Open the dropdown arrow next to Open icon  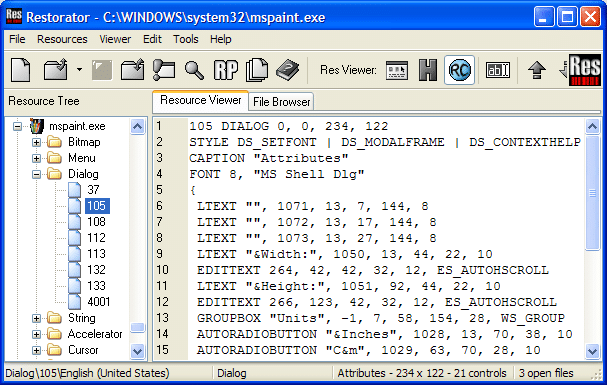(79, 70)
